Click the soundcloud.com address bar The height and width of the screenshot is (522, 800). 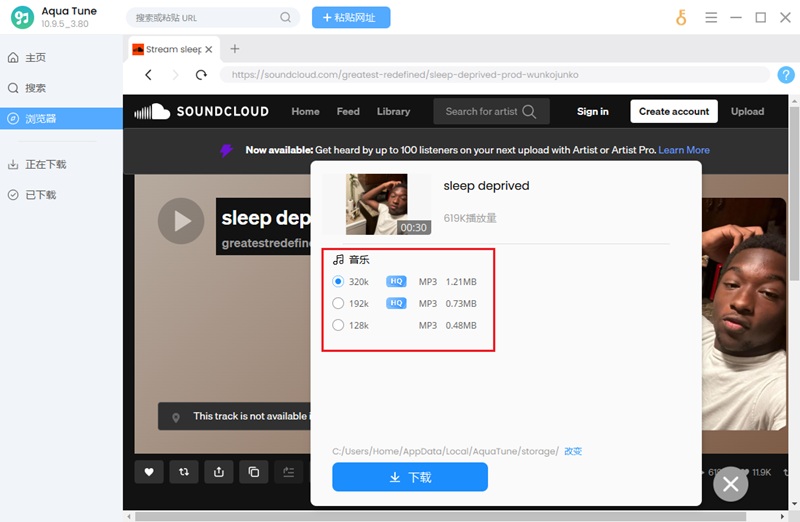(494, 74)
